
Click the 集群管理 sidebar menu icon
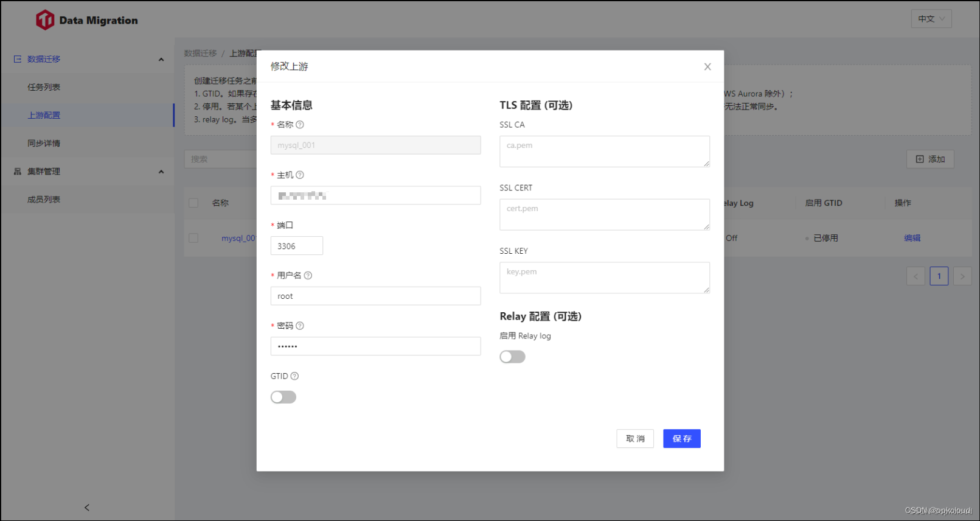pyautogui.click(x=18, y=172)
